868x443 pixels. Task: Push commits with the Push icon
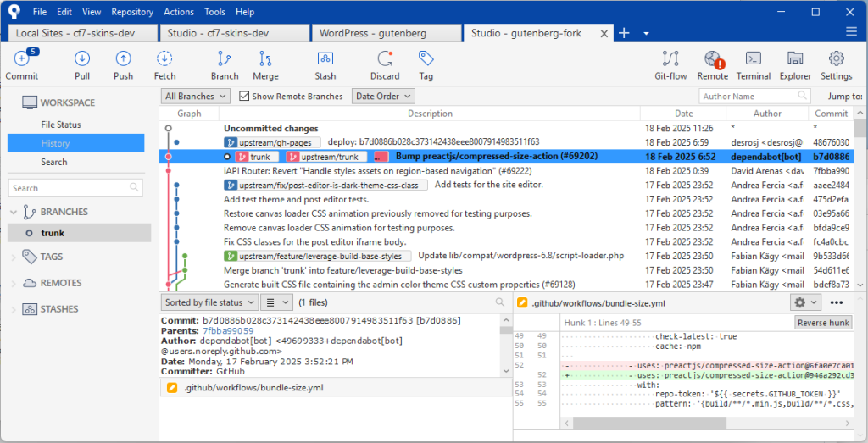(x=124, y=64)
